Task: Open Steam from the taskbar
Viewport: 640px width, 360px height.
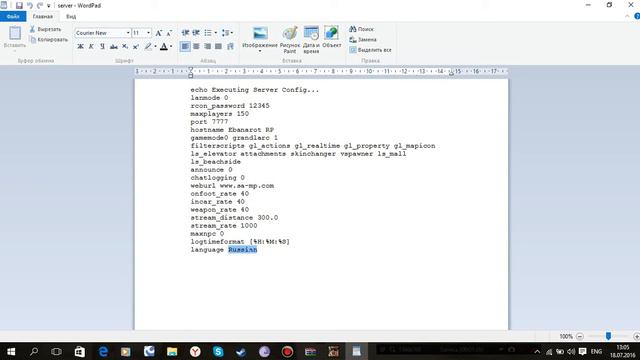Action: pos(241,351)
